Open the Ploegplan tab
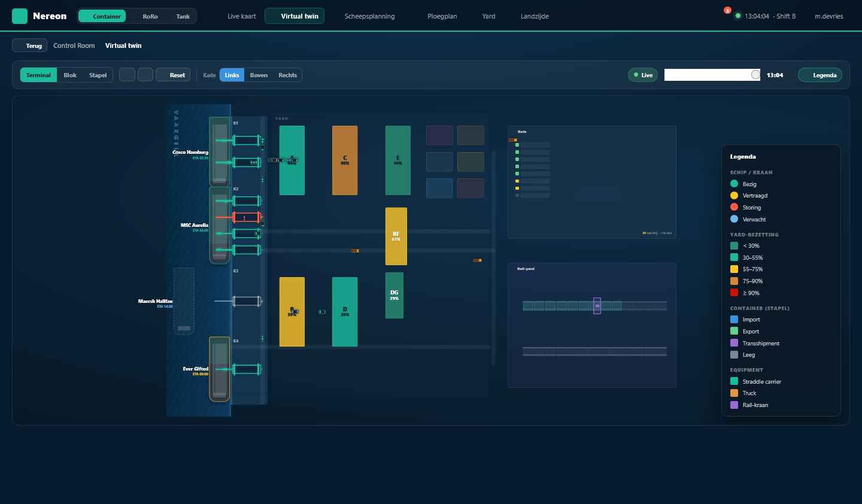862x504 pixels. coord(442,16)
